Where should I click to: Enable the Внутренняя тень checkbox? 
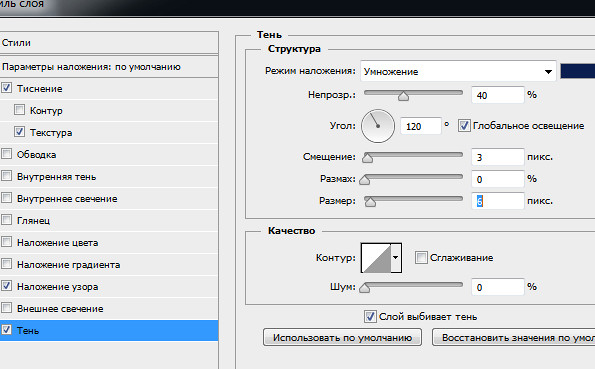(6, 176)
